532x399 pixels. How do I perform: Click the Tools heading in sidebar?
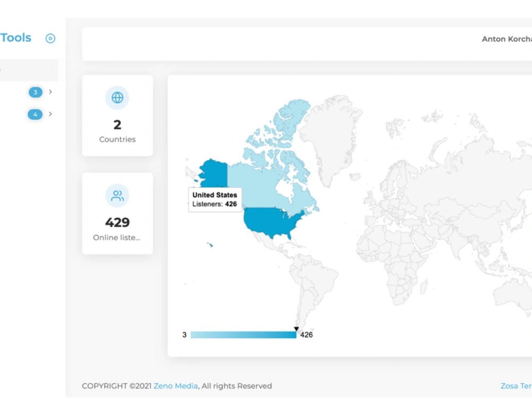click(x=15, y=38)
